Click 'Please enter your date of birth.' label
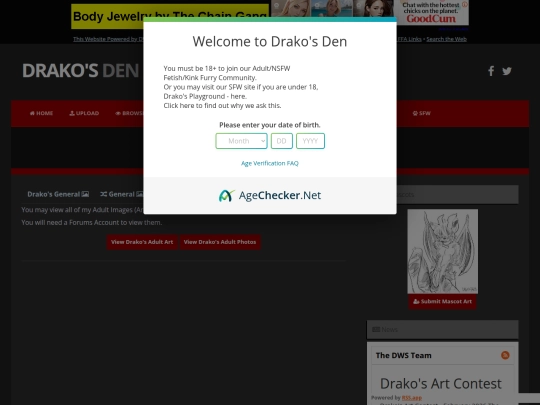 (270, 125)
